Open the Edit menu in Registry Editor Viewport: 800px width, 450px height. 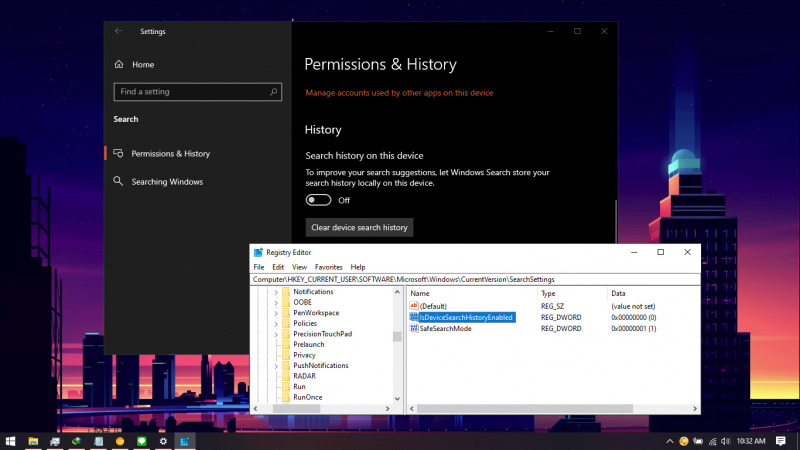pos(278,267)
